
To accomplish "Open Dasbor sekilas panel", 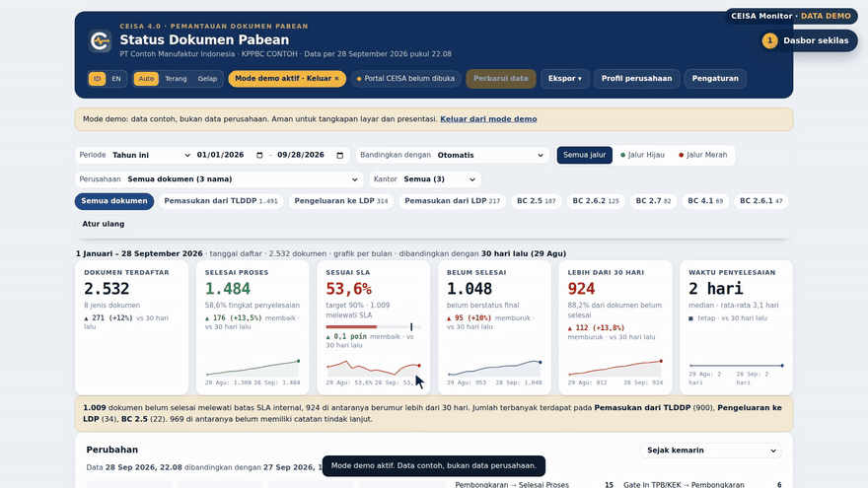I will pos(808,41).
